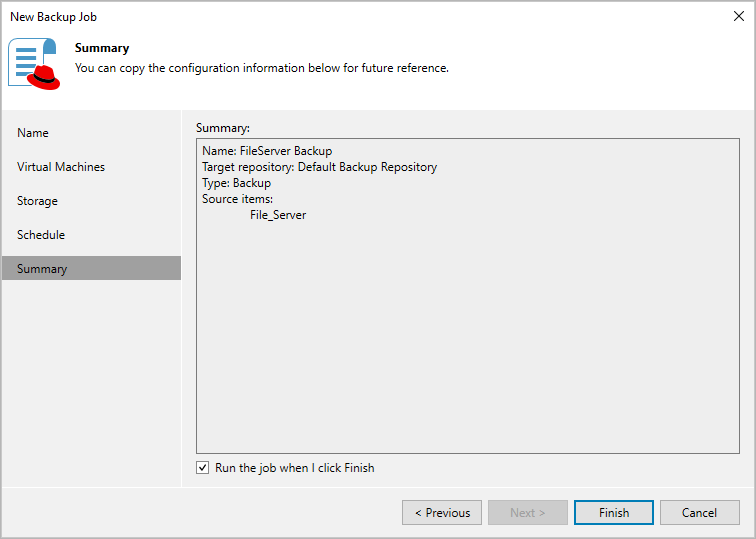Image resolution: width=756 pixels, height=539 pixels.
Task: Cancel the backup job wizard
Action: (700, 512)
